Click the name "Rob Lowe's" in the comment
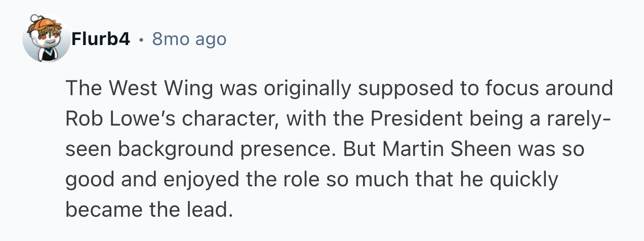The image size is (644, 241). [120, 119]
